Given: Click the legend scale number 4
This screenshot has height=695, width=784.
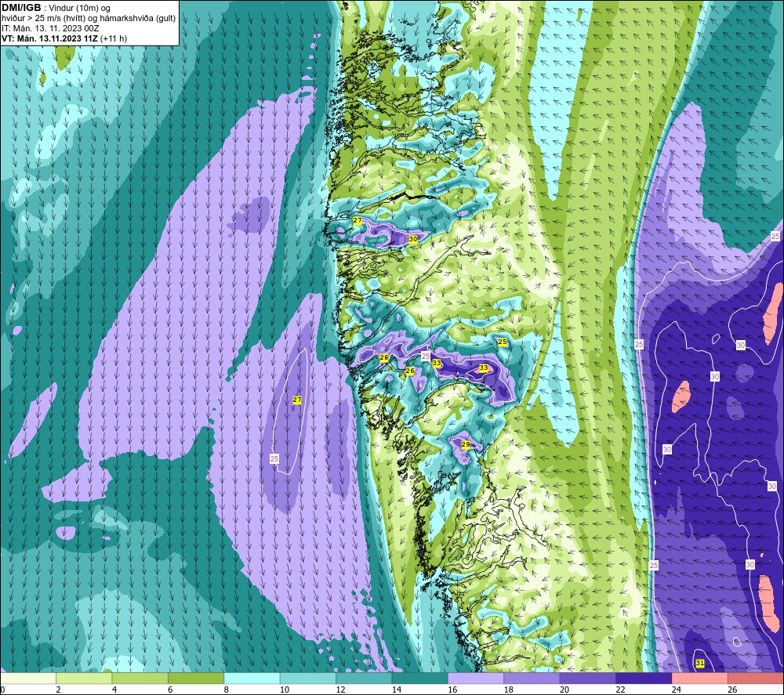Looking at the screenshot, I should point(114,690).
